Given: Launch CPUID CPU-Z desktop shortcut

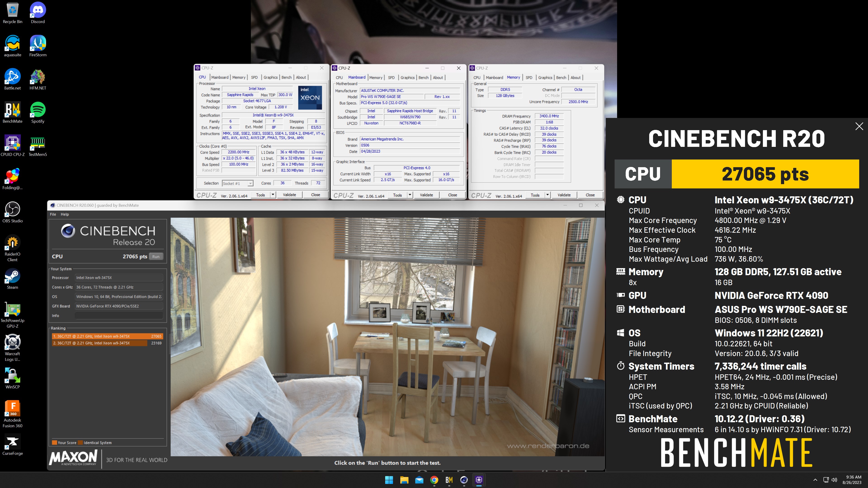Looking at the screenshot, I should (12, 145).
